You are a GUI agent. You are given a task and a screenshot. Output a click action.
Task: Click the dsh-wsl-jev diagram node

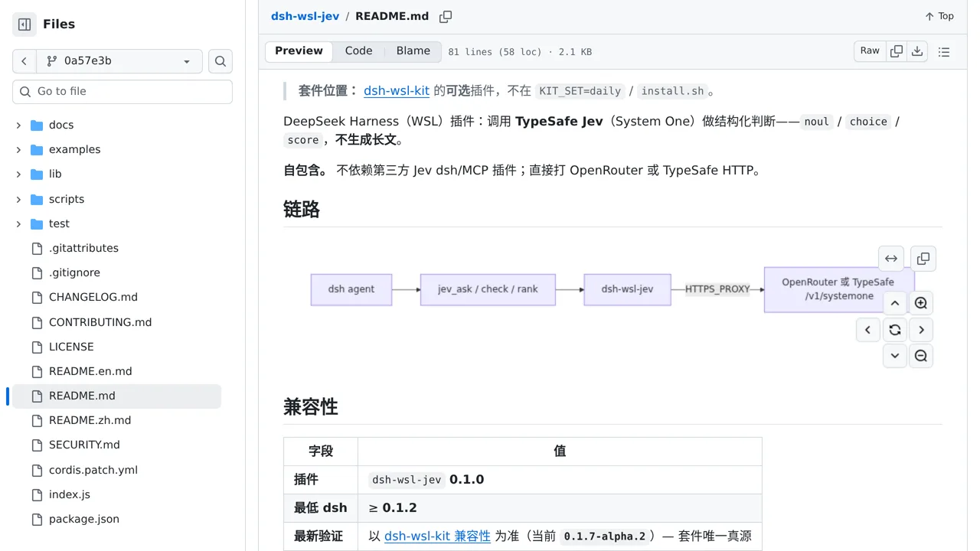[627, 289]
